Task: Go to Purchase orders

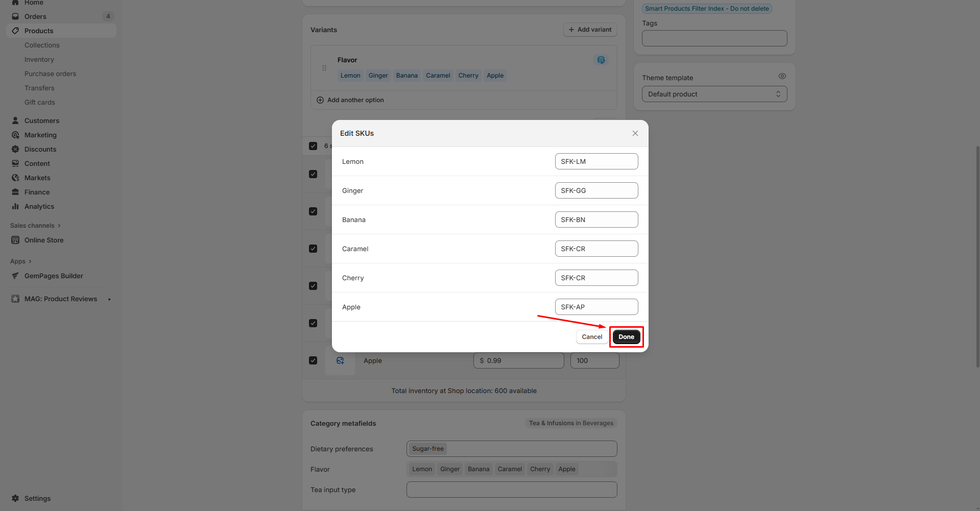Action: coord(50,74)
